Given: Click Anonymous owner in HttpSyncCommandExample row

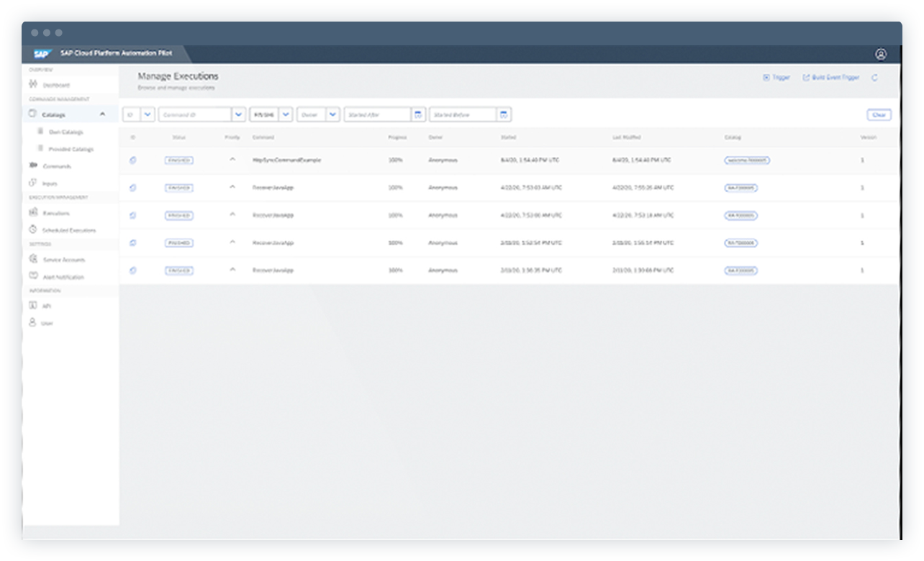Looking at the screenshot, I should (x=443, y=160).
